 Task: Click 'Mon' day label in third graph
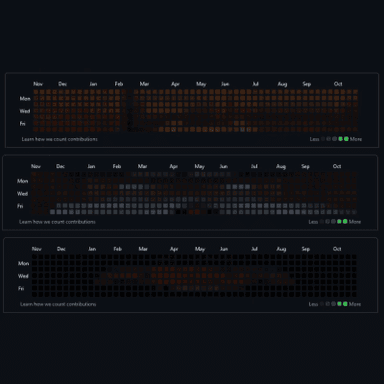tap(23, 263)
